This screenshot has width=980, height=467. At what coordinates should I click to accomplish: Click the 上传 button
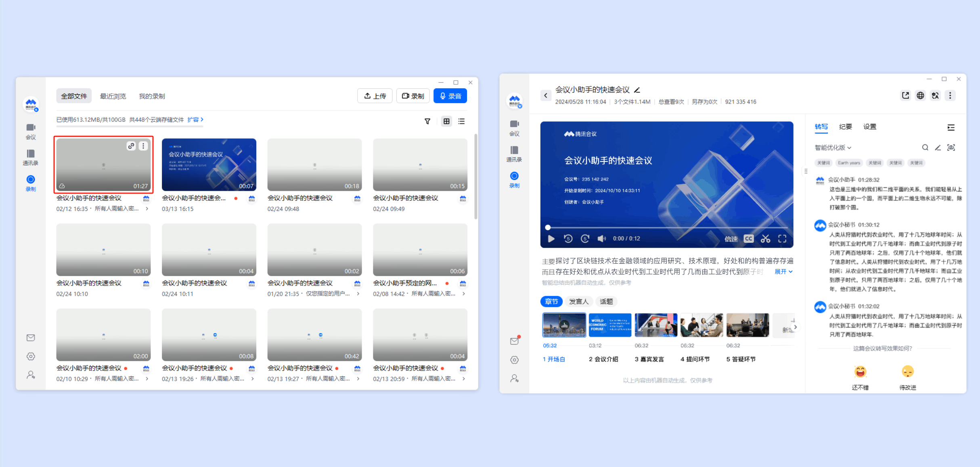(375, 96)
